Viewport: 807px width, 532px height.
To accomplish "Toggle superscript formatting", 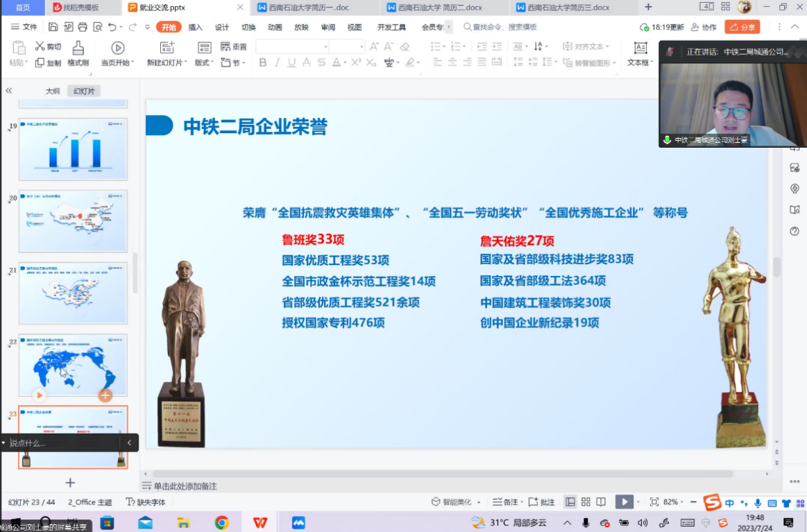I will [x=356, y=62].
